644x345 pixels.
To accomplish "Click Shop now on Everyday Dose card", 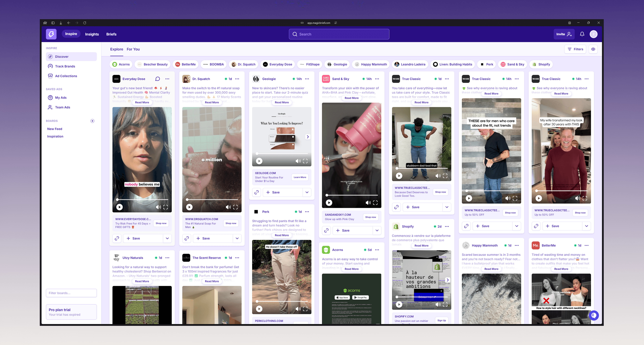I will pos(161,223).
